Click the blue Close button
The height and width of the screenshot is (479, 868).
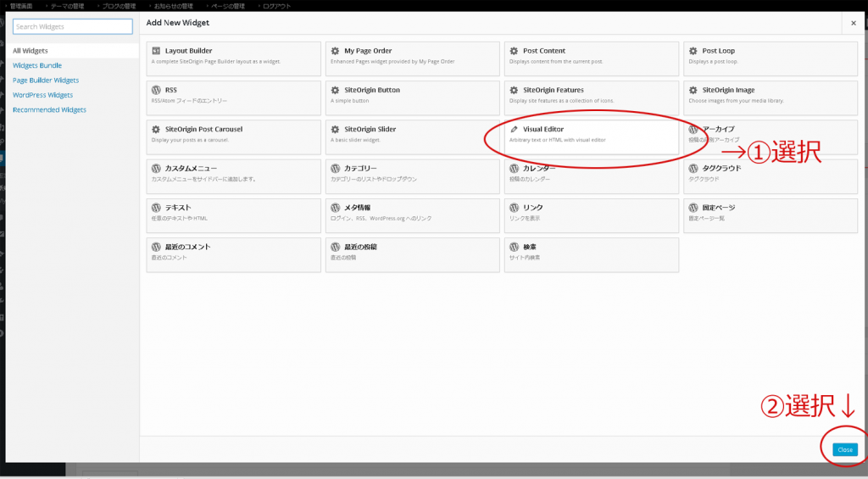(x=845, y=449)
